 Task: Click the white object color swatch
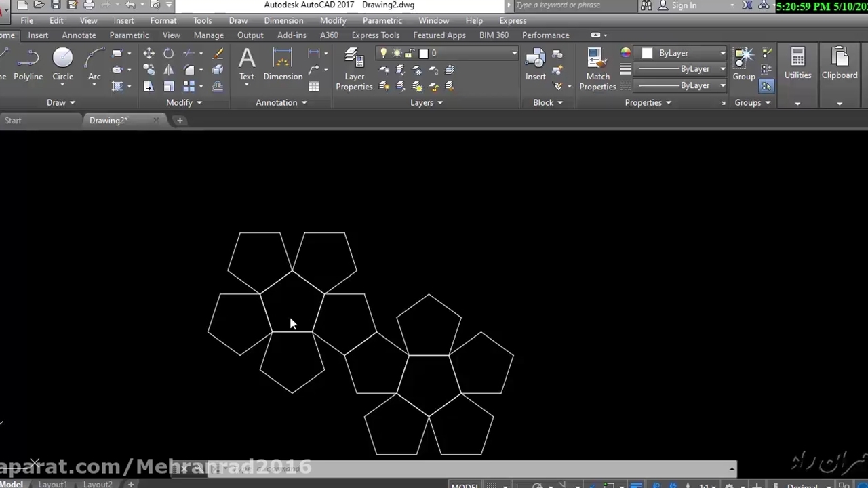647,53
